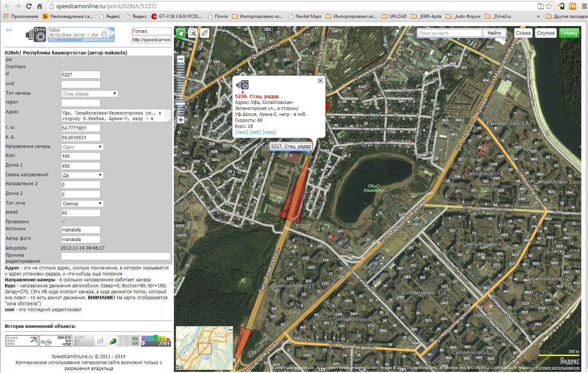The image size is (588, 373).
Task: Switch map to Спутник view
Action: [x=546, y=33]
